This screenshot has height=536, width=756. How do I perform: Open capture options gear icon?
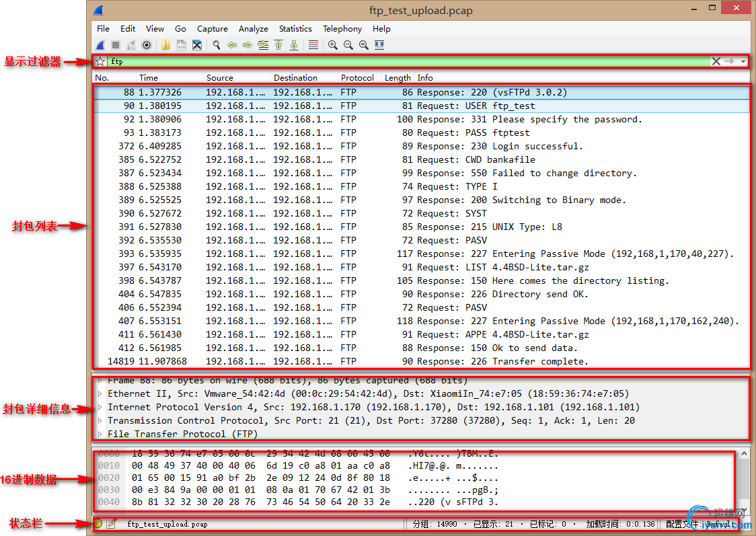(147, 45)
